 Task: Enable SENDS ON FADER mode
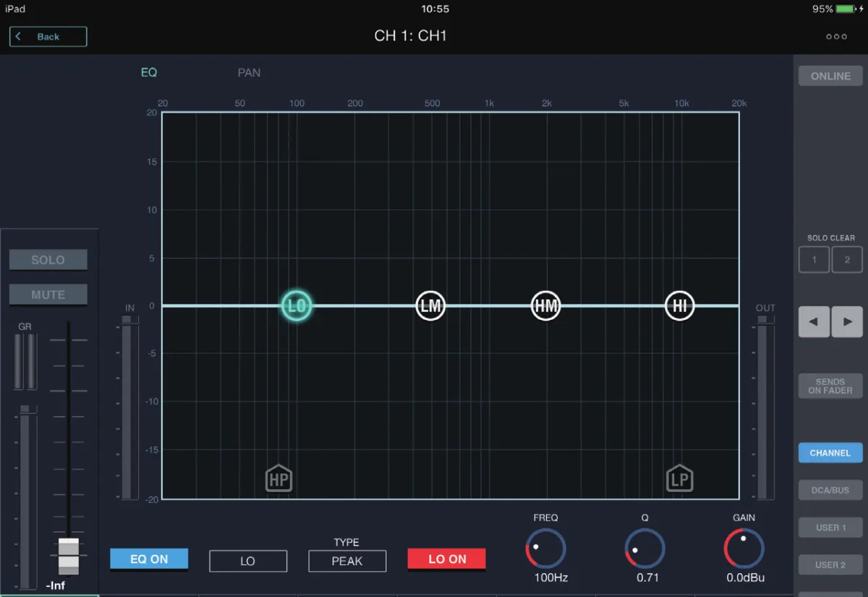pos(830,386)
